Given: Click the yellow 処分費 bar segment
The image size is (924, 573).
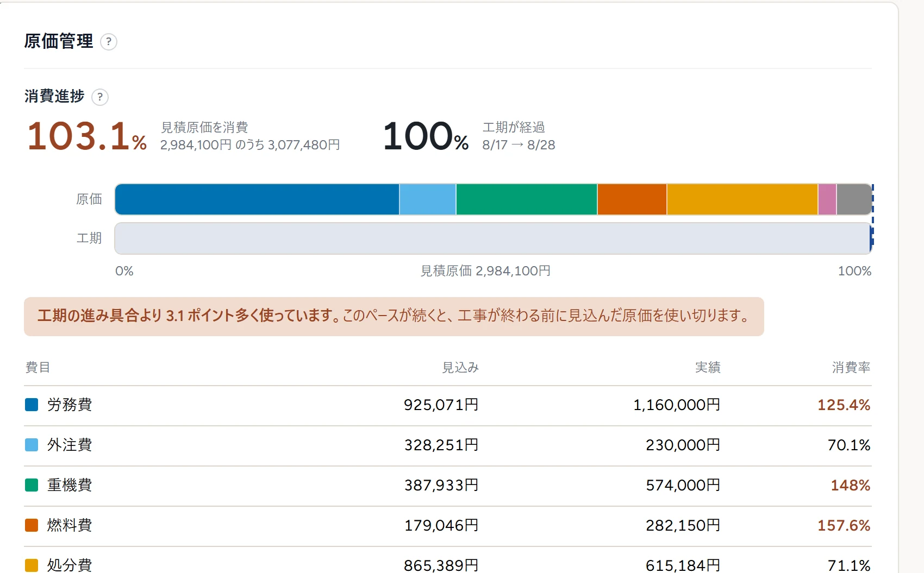Looking at the screenshot, I should pos(742,199).
